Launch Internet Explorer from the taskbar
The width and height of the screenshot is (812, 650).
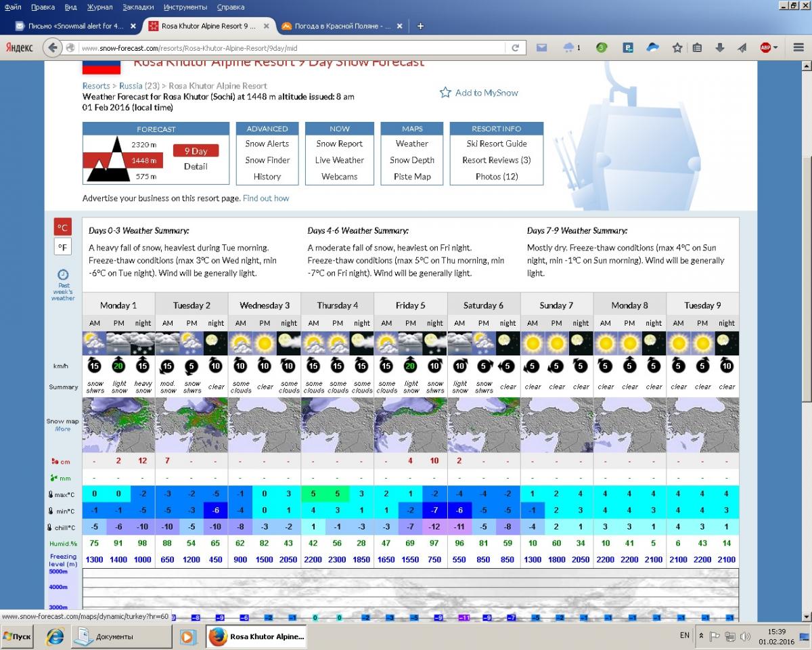(55, 636)
